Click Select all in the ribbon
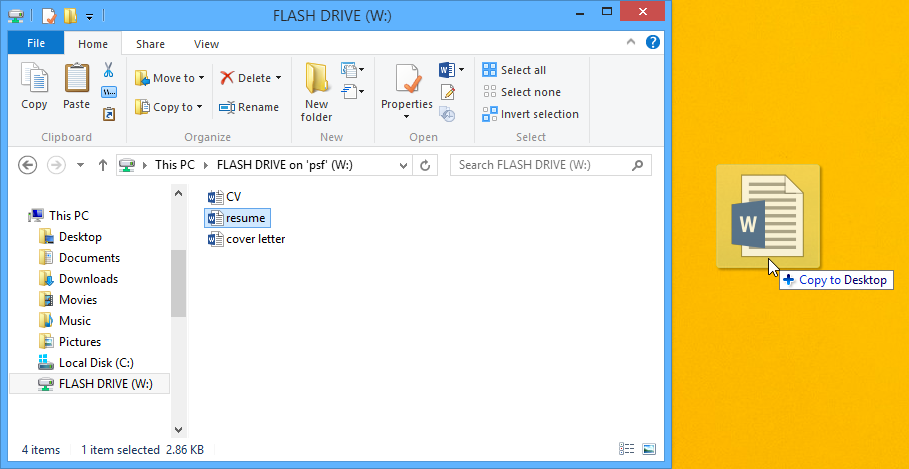Viewport: 909px width, 469px height. (514, 70)
